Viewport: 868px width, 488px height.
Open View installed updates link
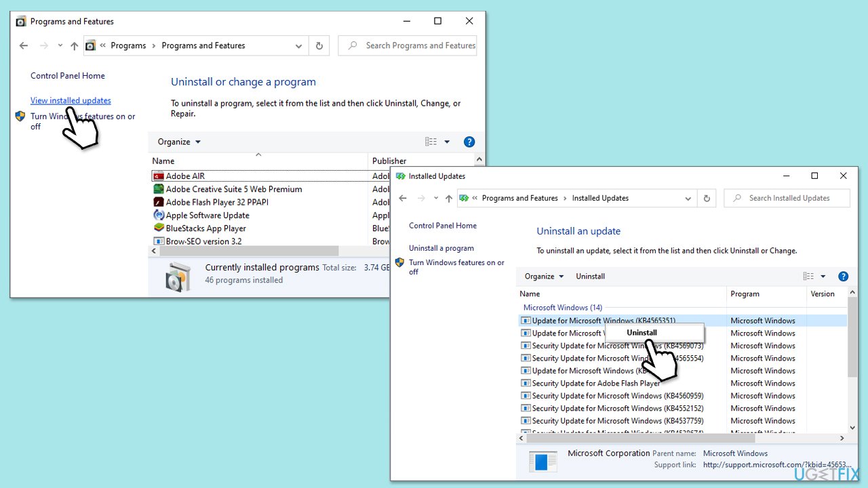click(71, 100)
